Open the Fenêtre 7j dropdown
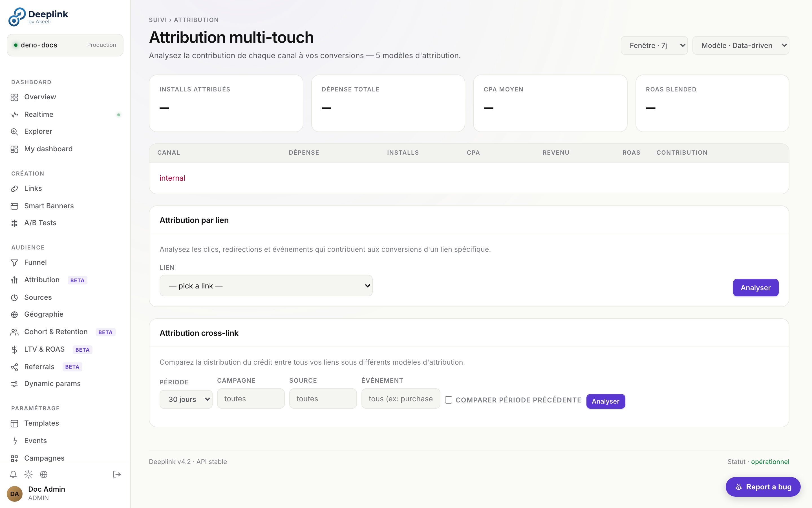 [x=654, y=45]
